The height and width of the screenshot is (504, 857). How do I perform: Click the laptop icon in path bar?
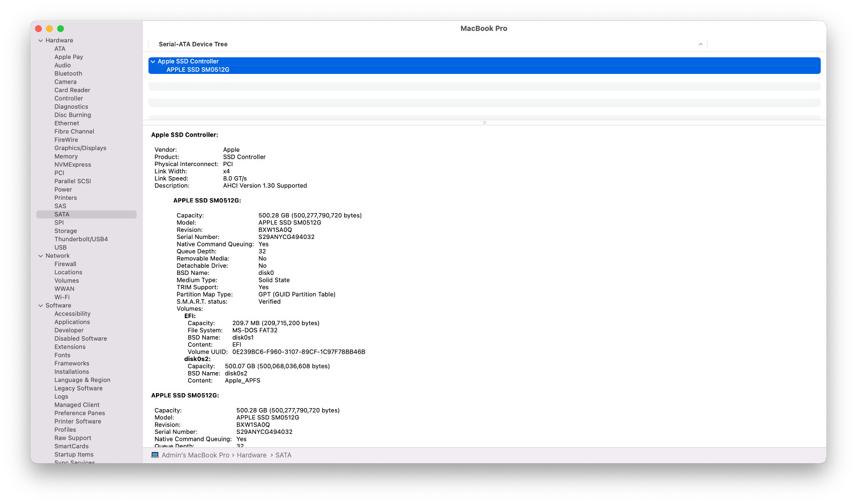point(155,455)
